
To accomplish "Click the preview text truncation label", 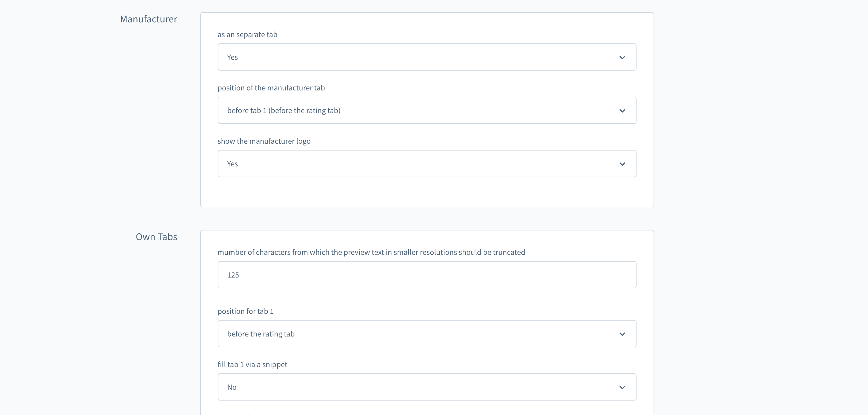I will [x=371, y=252].
